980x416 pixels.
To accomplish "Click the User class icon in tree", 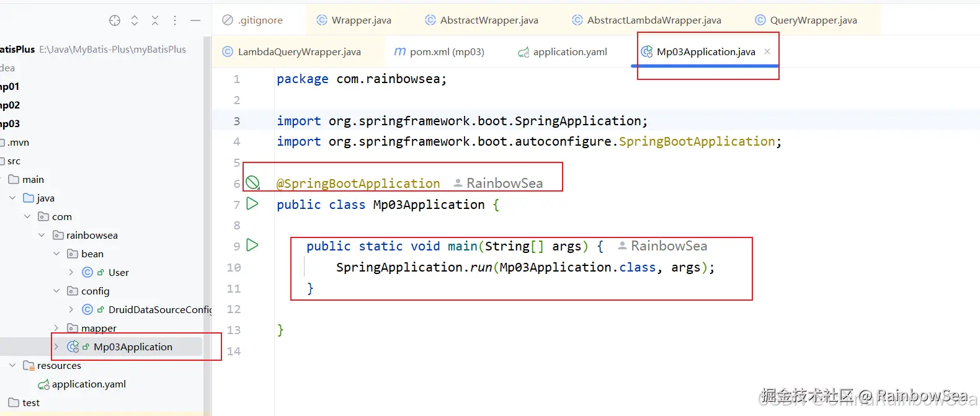I will click(87, 272).
